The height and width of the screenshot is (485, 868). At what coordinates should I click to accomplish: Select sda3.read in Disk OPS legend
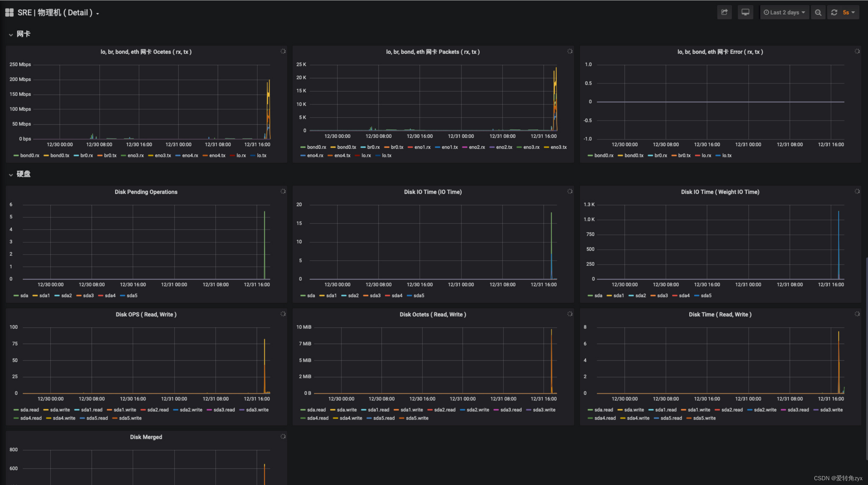[x=224, y=410]
